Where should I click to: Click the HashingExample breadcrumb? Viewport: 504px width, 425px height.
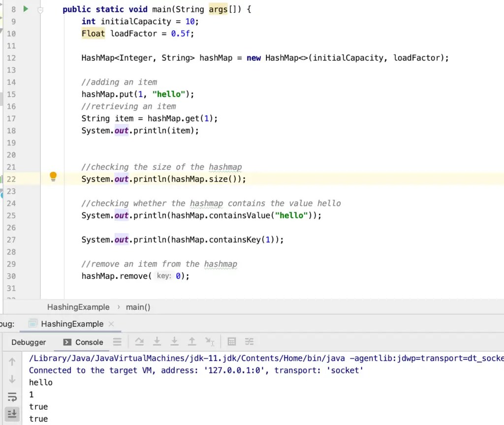click(78, 307)
